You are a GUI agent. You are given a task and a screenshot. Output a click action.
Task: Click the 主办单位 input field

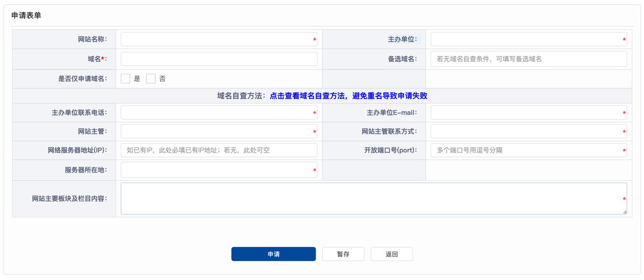pos(528,39)
